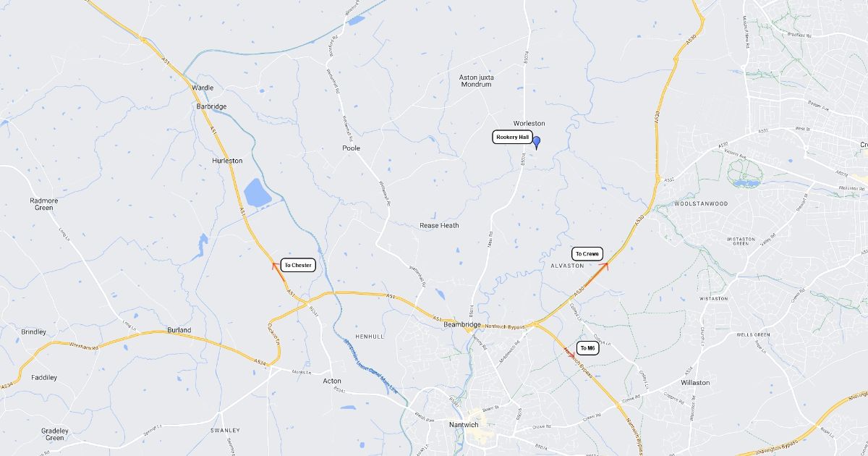This screenshot has width=868, height=456.
Task: Click the Burland village label
Action: [x=179, y=330]
